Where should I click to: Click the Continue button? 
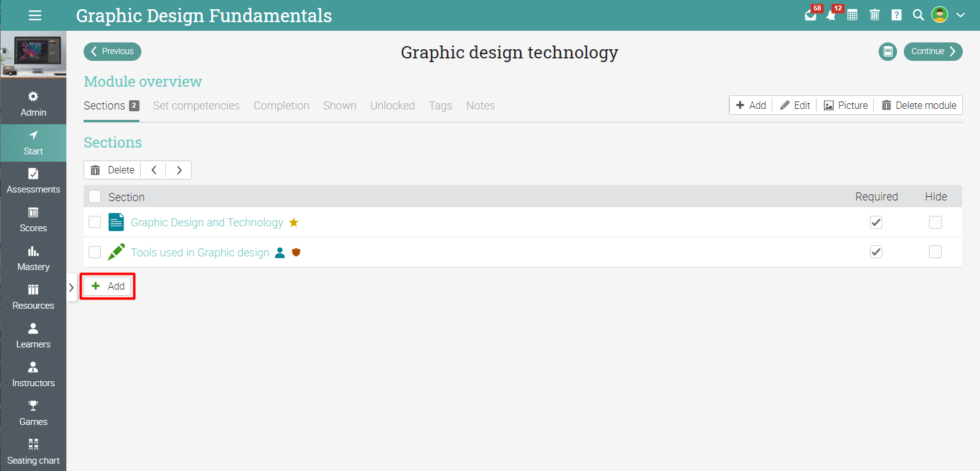tap(933, 52)
